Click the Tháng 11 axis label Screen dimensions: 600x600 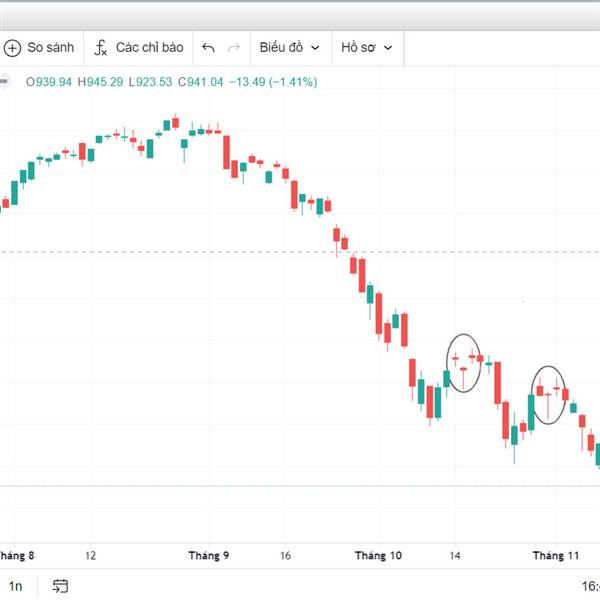[556, 555]
